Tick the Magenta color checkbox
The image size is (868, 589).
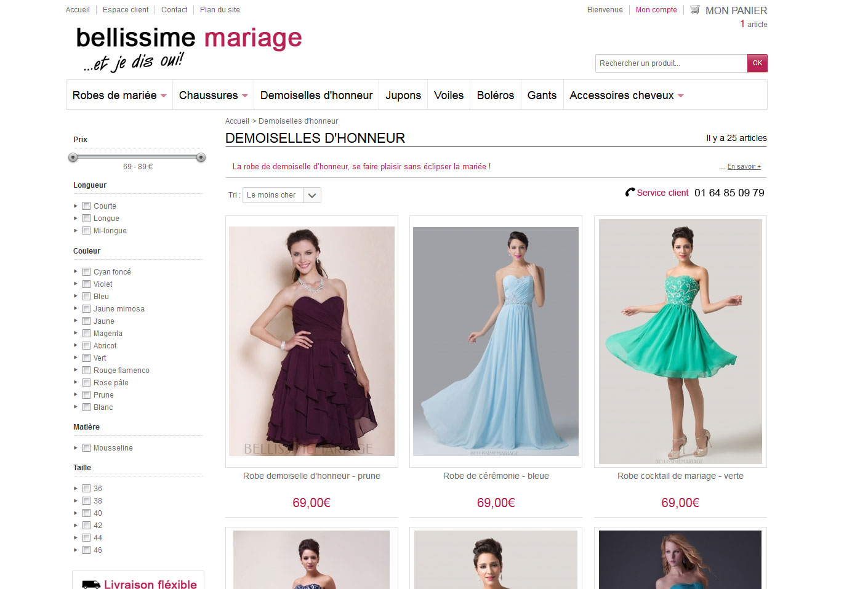[87, 334]
